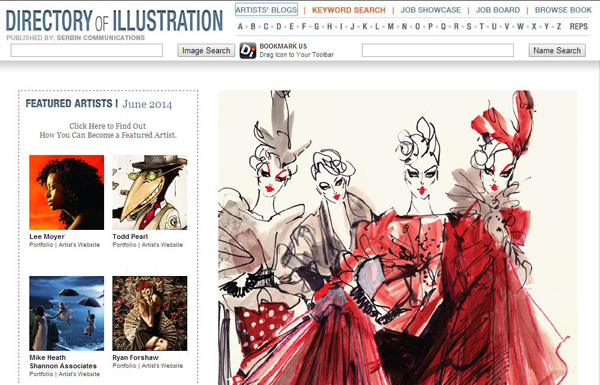Browse artists under letter E

click(292, 26)
